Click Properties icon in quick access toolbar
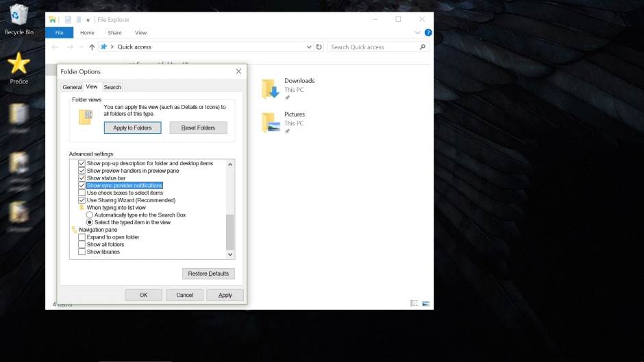 (x=69, y=20)
